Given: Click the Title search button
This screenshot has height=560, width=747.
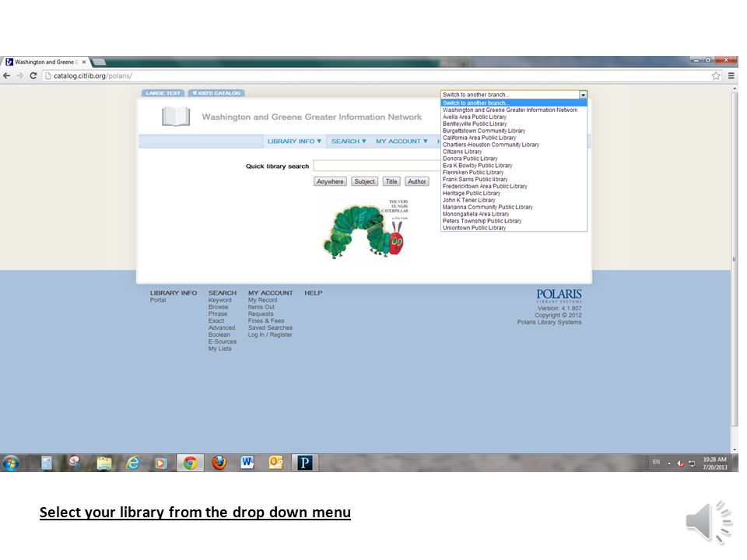Looking at the screenshot, I should (x=391, y=181).
